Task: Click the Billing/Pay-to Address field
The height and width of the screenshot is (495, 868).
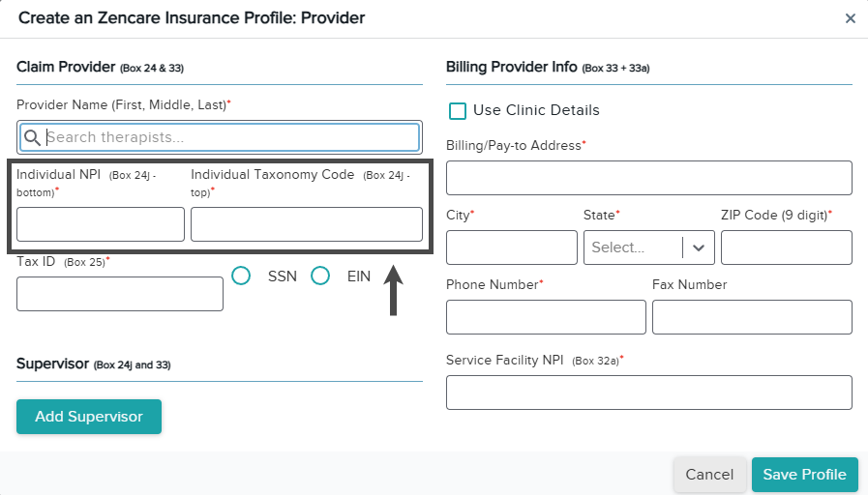Action: pyautogui.click(x=648, y=178)
